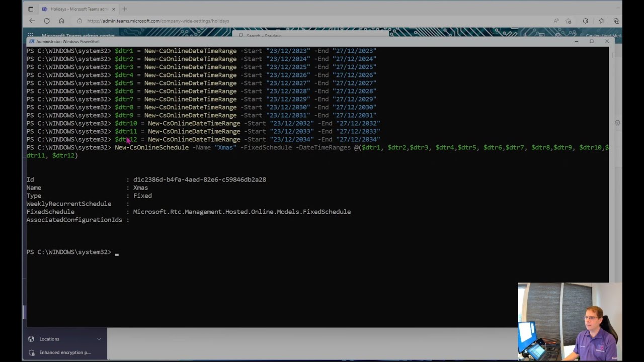Click the Type value Fixed
The height and width of the screenshot is (362, 644).
(142, 196)
